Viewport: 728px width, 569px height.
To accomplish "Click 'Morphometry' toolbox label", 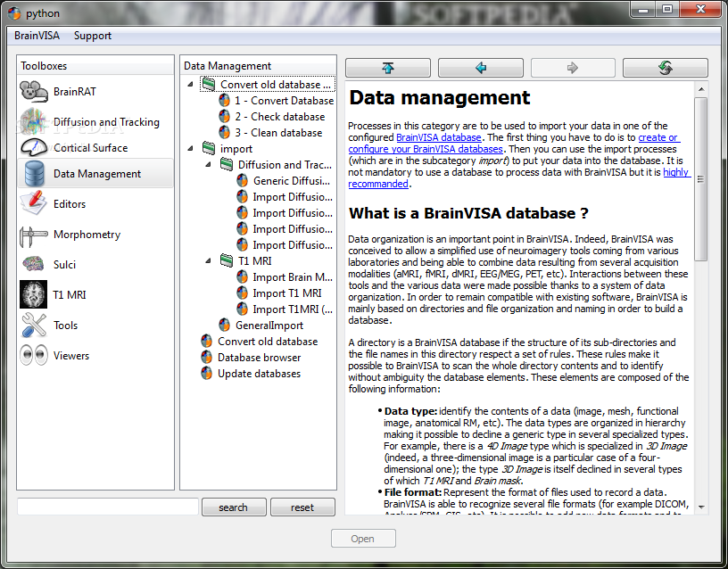I will (x=87, y=235).
